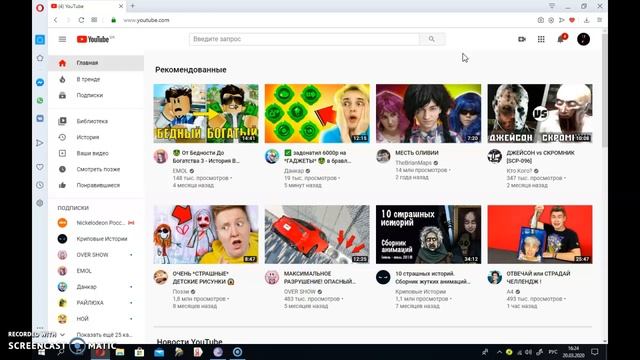Open File Explorer from taskbar
The height and width of the screenshot is (360, 640).
tap(120, 352)
